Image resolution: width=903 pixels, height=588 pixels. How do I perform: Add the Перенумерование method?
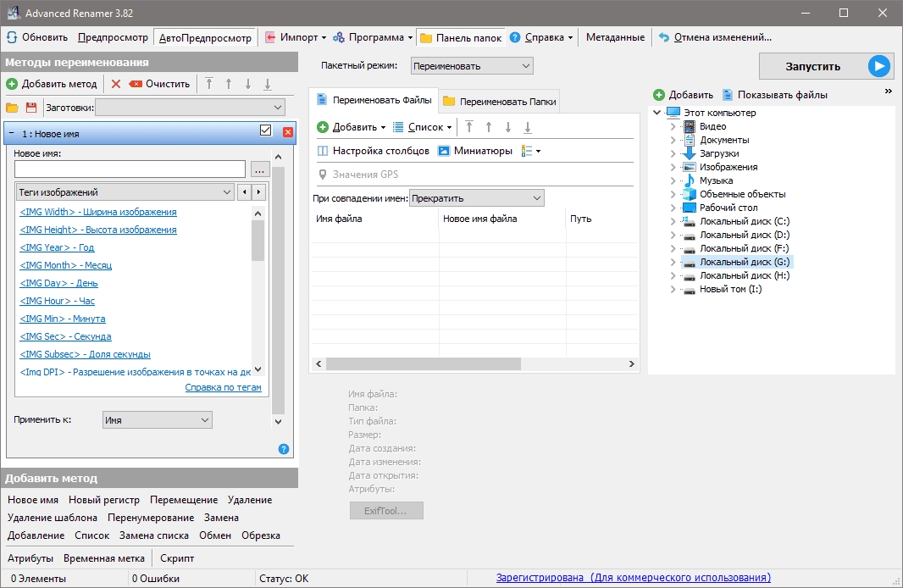(151, 518)
